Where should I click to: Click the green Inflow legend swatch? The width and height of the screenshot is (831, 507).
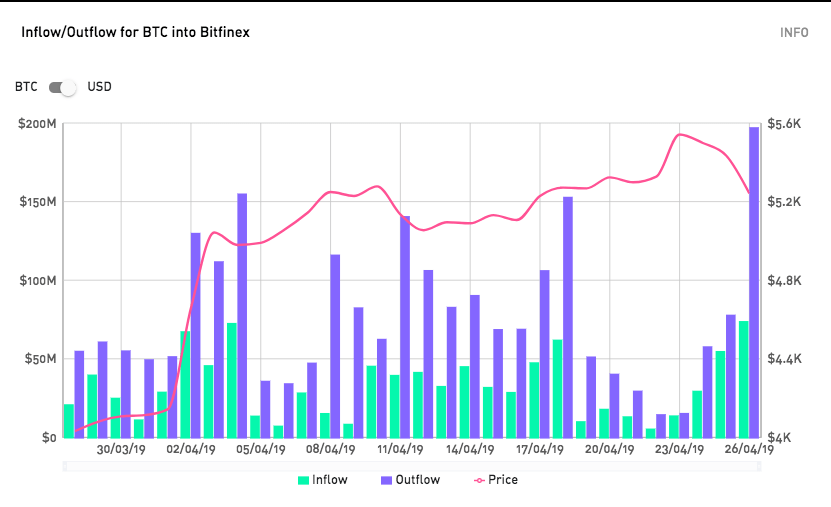pyautogui.click(x=303, y=480)
